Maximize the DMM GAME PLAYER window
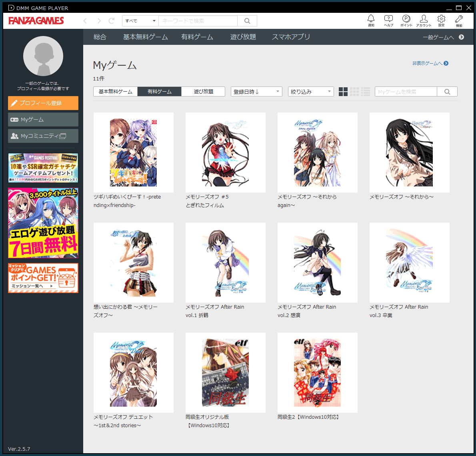This screenshot has width=476, height=456. (459, 8)
